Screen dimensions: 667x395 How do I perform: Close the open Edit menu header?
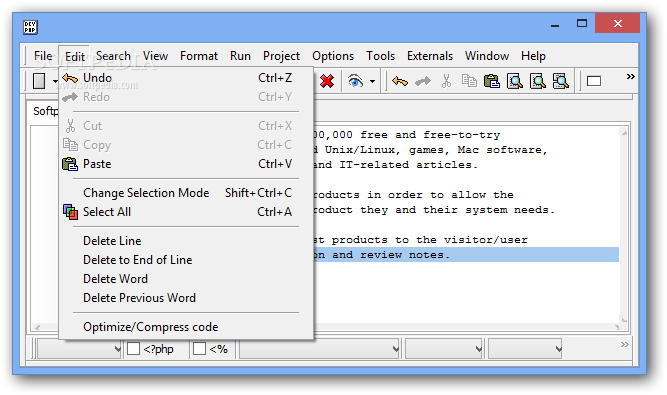[x=74, y=56]
